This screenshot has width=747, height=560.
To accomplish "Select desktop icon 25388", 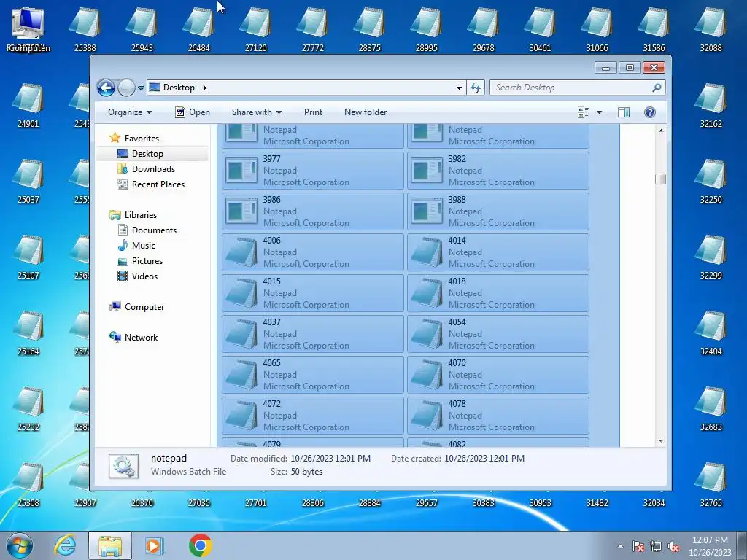I will tap(85, 29).
